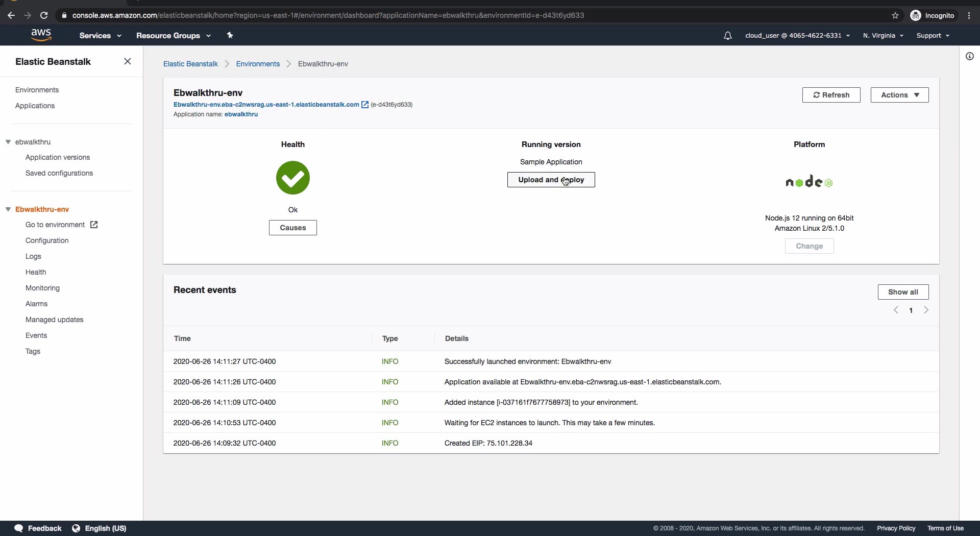980x536 pixels.
Task: Open the Actions dropdown menu
Action: click(x=899, y=95)
